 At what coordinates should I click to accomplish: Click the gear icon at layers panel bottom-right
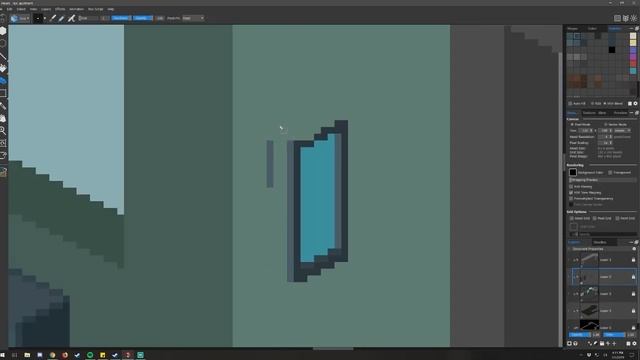(634, 344)
